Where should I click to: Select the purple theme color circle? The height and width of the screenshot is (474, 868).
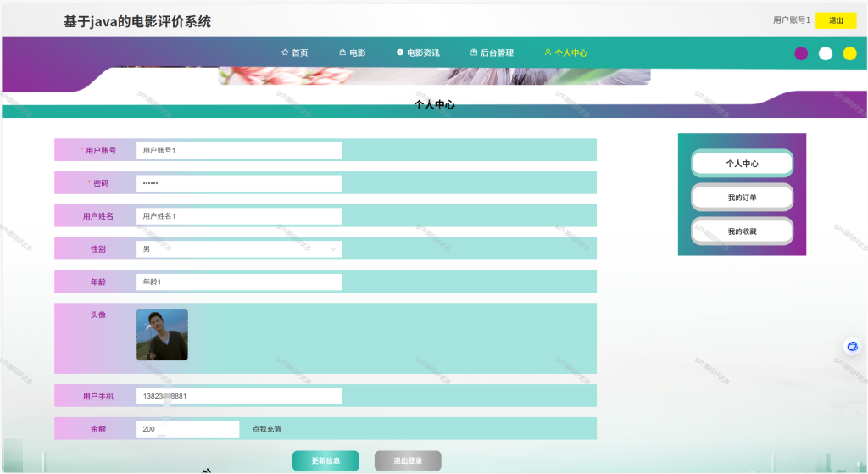801,53
